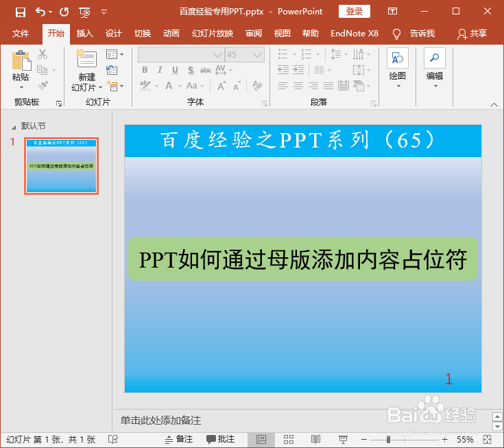Click the 绘图 drawing button
This screenshot has height=448, width=504.
pos(398,68)
